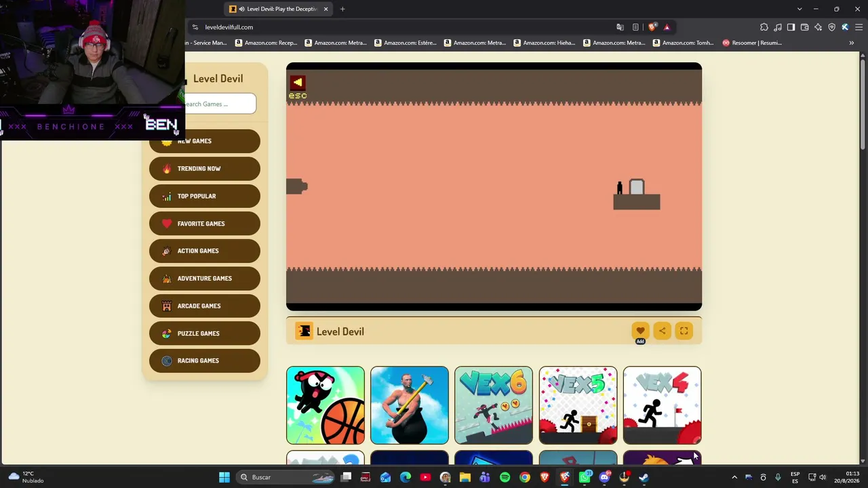Open the tab search dropdown arrow
This screenshot has width=868, height=488.
pyautogui.click(x=800, y=9)
